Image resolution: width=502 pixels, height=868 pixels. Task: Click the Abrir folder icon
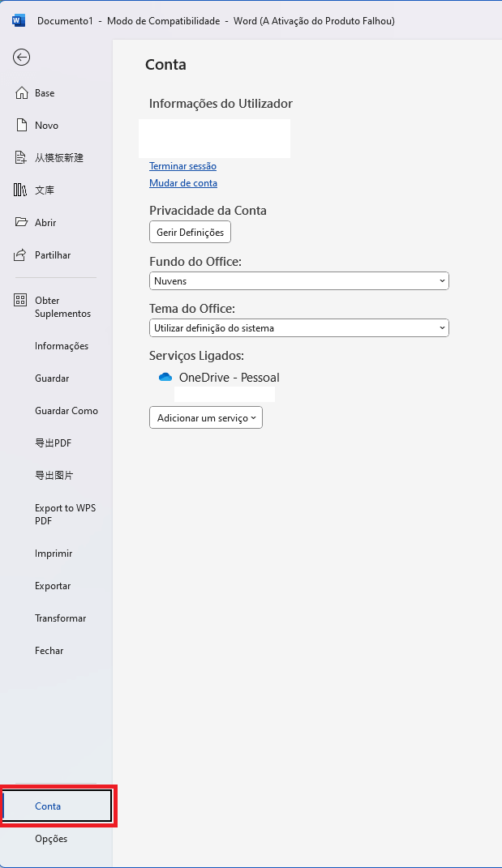click(x=22, y=223)
